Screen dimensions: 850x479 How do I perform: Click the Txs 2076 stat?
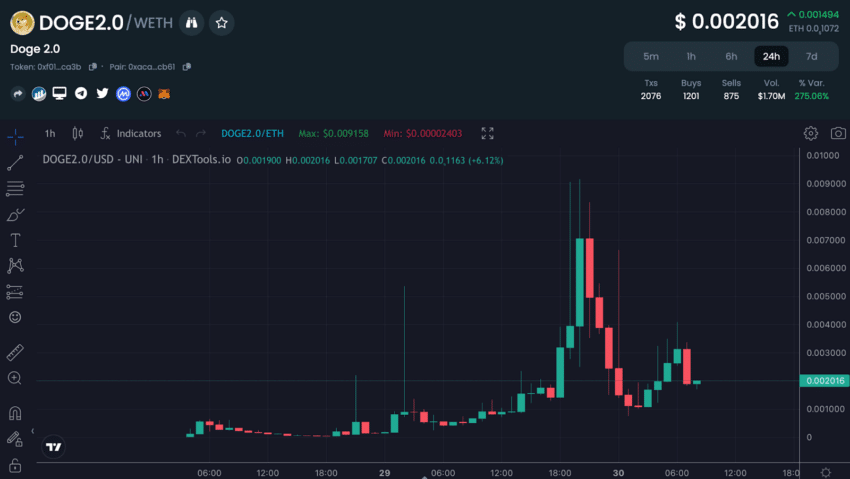tap(651, 89)
